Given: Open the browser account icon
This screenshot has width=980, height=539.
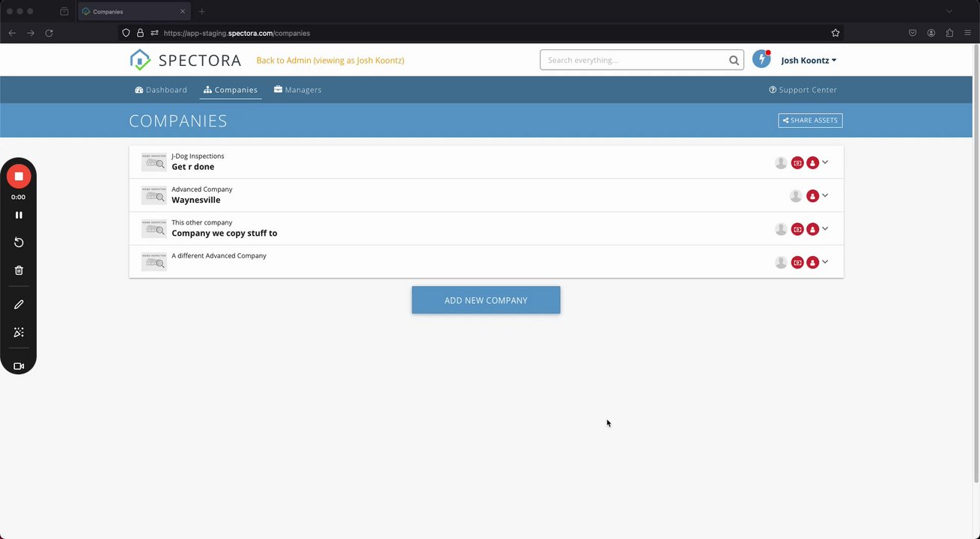Looking at the screenshot, I should [x=931, y=33].
